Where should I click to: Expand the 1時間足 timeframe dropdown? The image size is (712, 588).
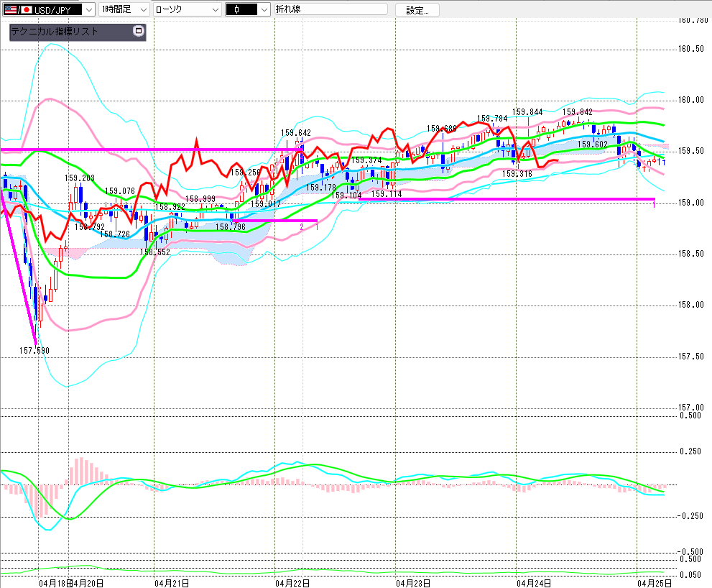coord(142,9)
